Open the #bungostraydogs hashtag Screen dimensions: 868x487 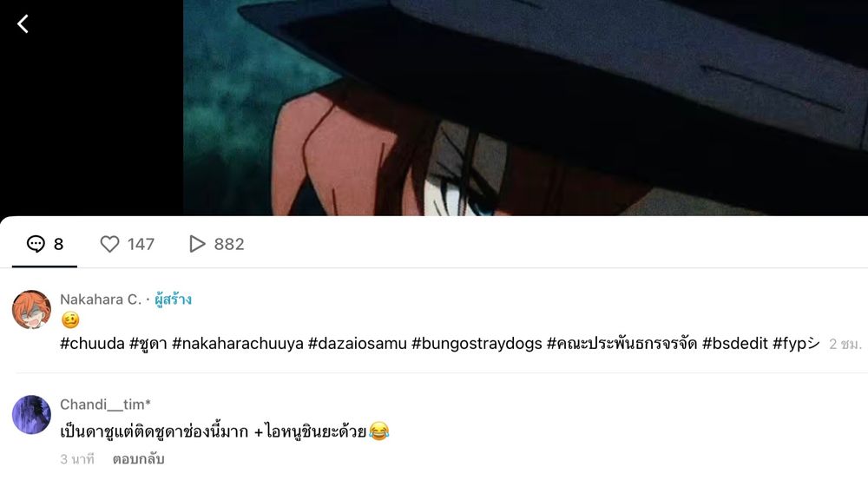(x=477, y=344)
